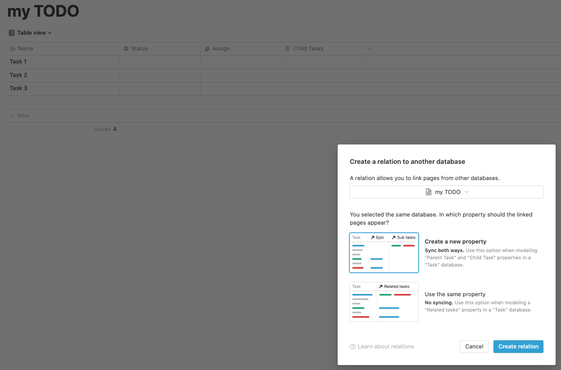Click the Assign column header

241,48
